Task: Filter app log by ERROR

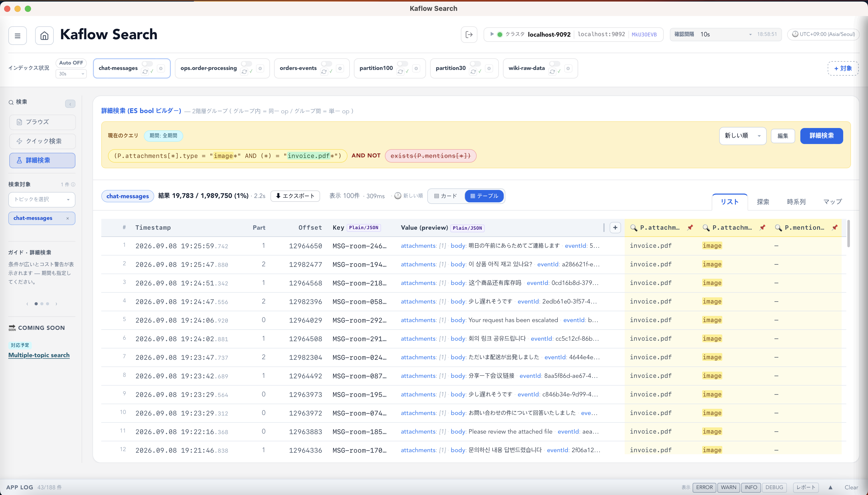Action: pyautogui.click(x=704, y=487)
